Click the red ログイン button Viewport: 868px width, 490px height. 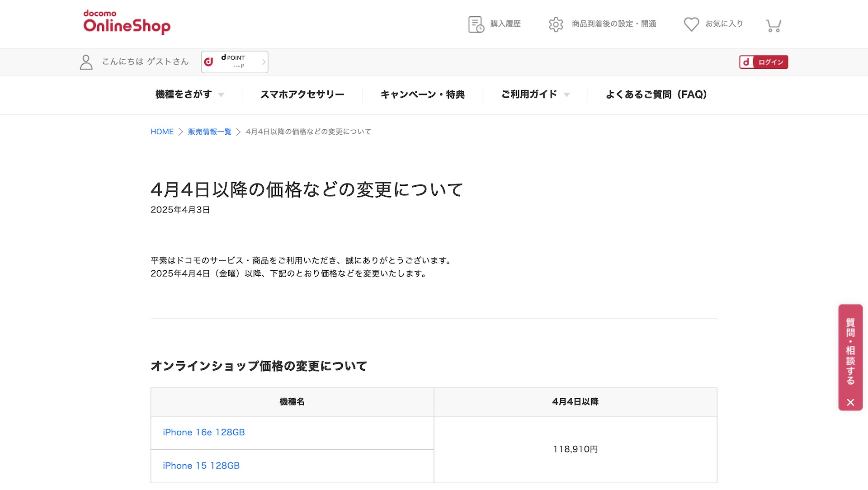coord(764,62)
